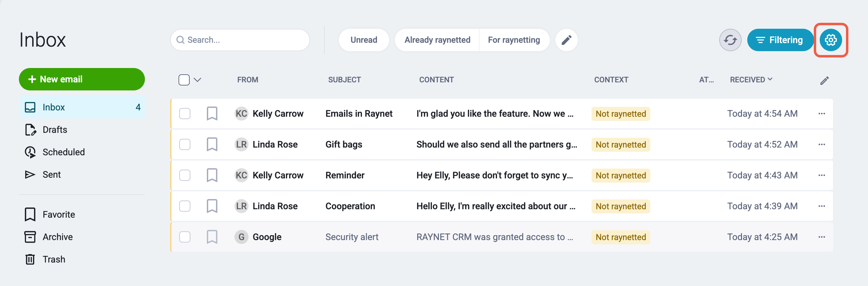
Task: Select the Emails in Raynet email checkbox
Action: coord(185,114)
